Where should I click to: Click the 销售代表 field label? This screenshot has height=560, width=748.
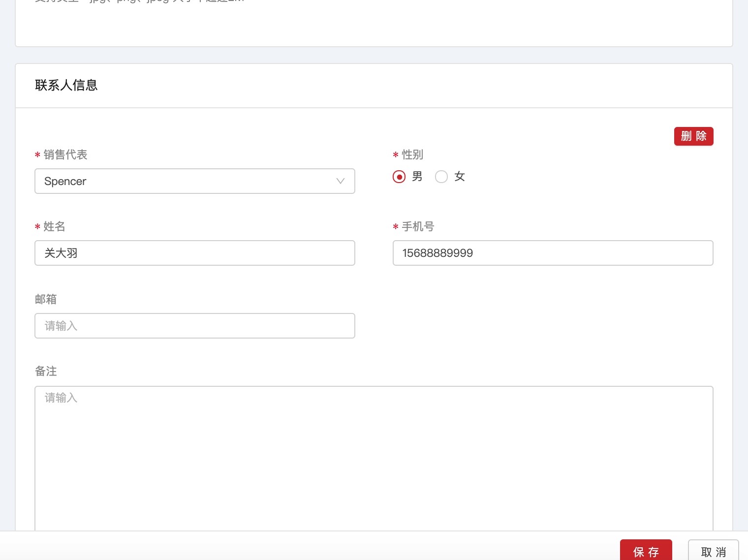(x=65, y=155)
